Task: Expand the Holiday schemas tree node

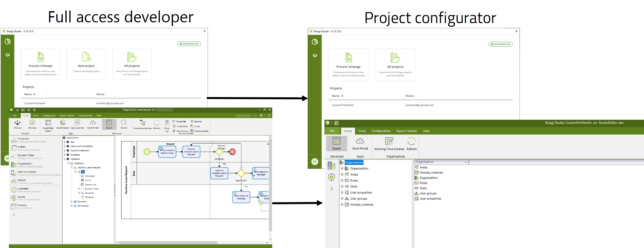Action: (x=342, y=204)
